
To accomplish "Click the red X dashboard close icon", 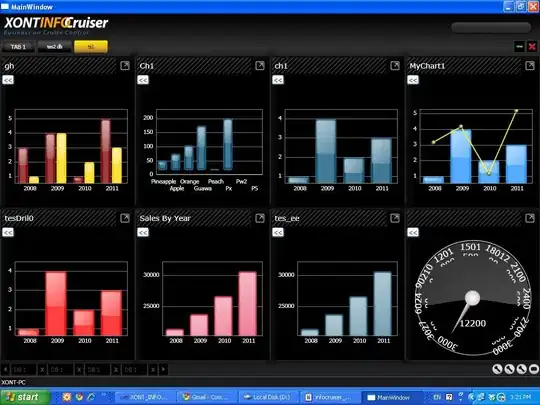I will point(532,46).
